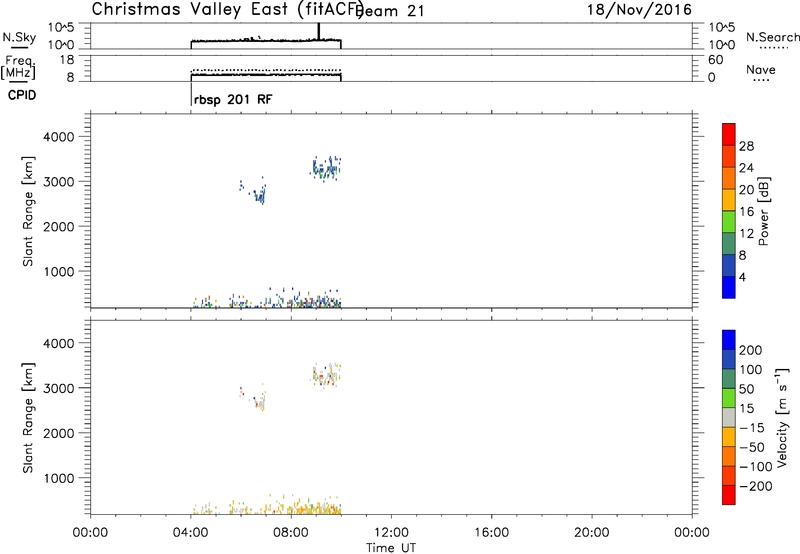800x554 pixels.
Task: Click the 'Freq. [MHz]' axis label
Action: 19,68
